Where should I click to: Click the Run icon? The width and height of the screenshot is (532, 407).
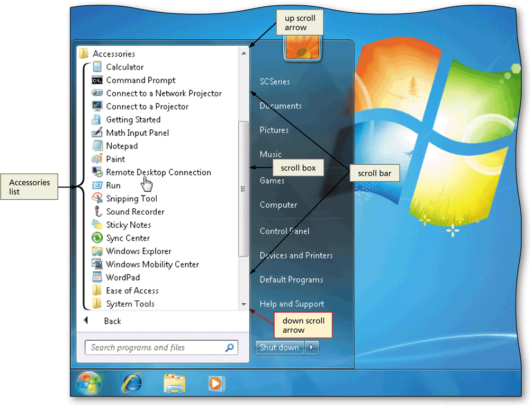tap(97, 185)
